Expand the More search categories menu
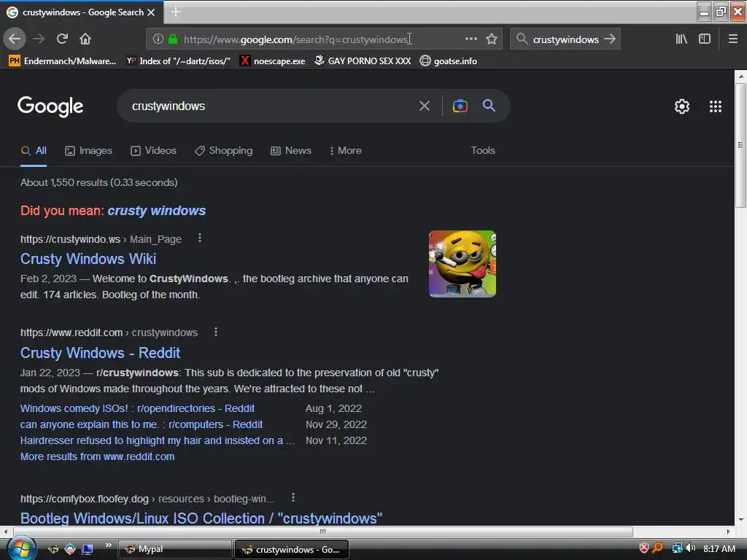 (x=345, y=150)
